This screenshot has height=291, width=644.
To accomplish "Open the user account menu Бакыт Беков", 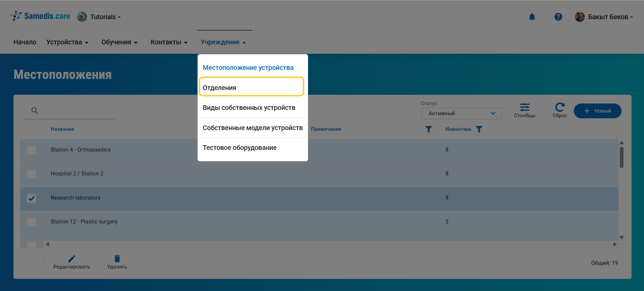I will pyautogui.click(x=604, y=17).
